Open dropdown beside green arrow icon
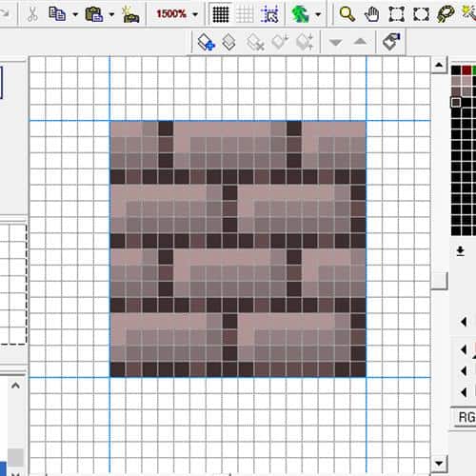This screenshot has height=476, width=476. 318,14
